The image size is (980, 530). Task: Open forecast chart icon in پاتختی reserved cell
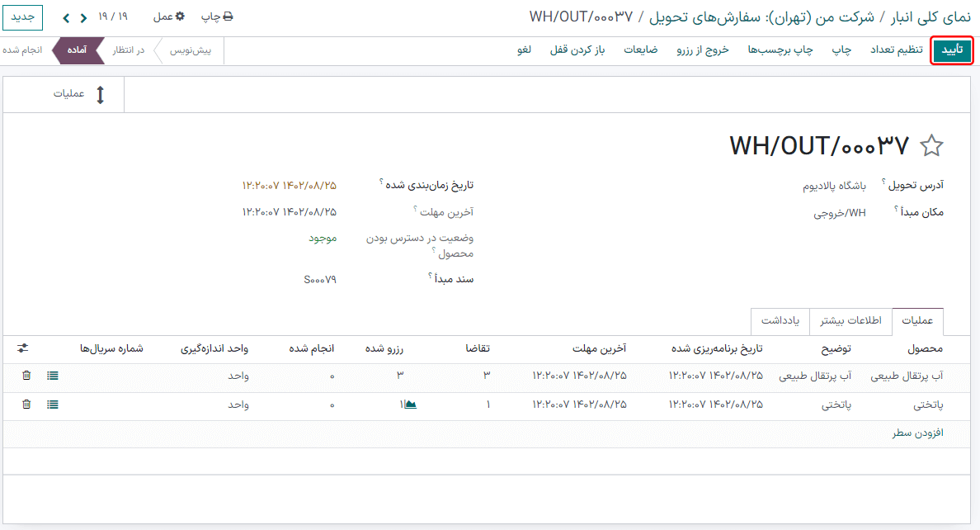[x=411, y=405]
